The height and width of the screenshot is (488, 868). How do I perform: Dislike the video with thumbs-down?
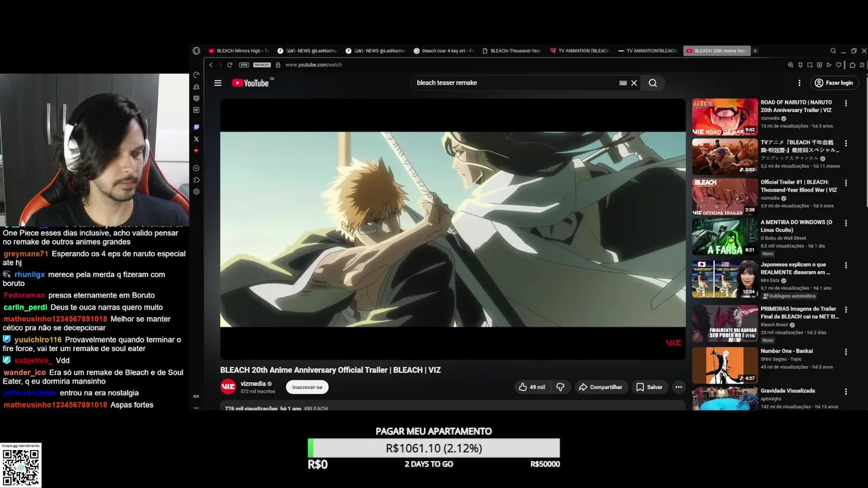click(560, 387)
